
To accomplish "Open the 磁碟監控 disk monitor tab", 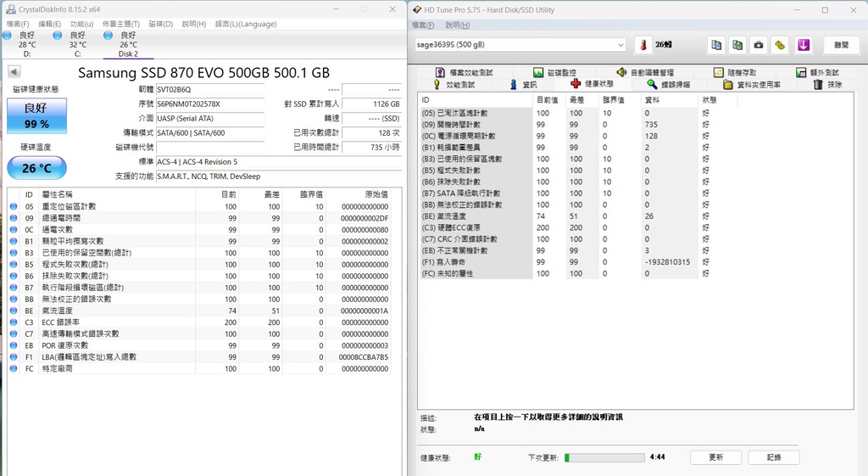I will pyautogui.click(x=554, y=73).
